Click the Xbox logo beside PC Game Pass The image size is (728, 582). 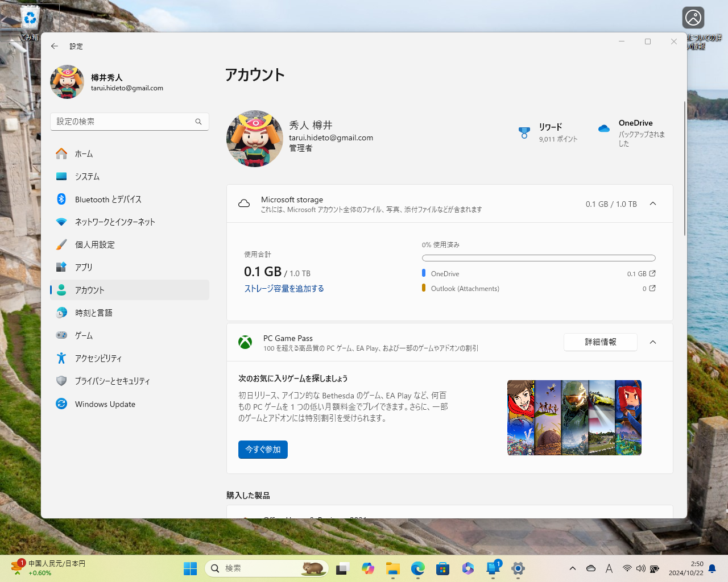(245, 342)
